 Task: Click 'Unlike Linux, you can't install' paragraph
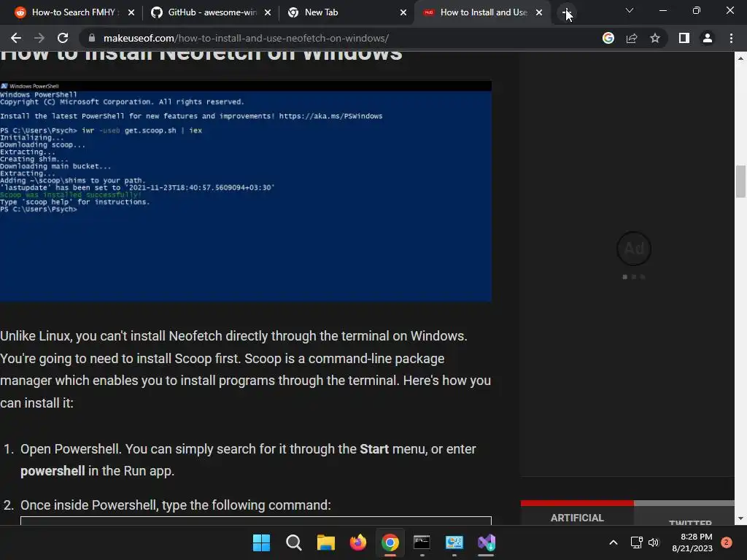245,369
